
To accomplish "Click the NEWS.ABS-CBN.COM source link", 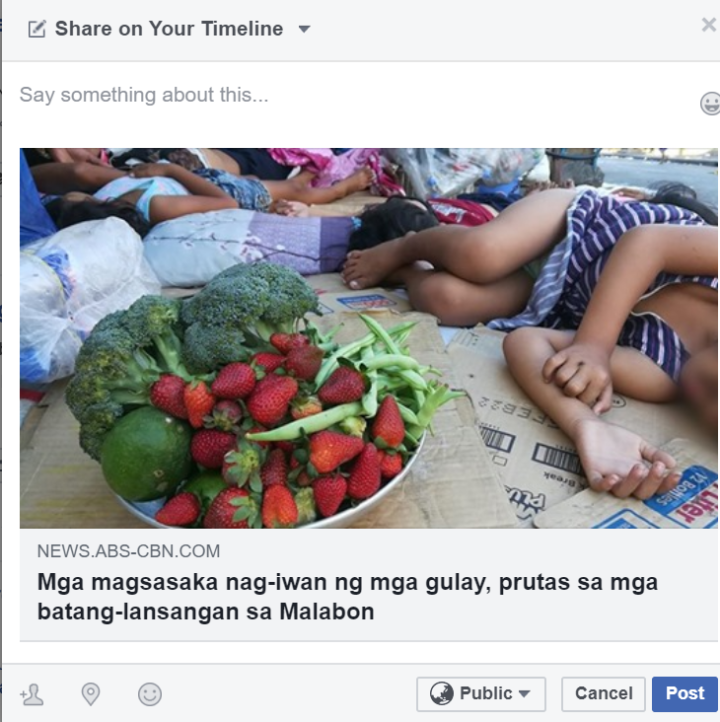I will 128,551.
